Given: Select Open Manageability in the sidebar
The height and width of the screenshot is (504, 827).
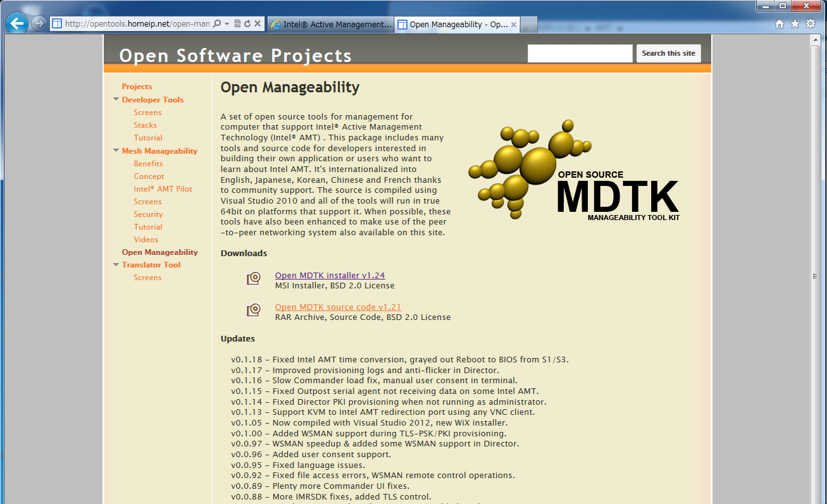Looking at the screenshot, I should (159, 252).
